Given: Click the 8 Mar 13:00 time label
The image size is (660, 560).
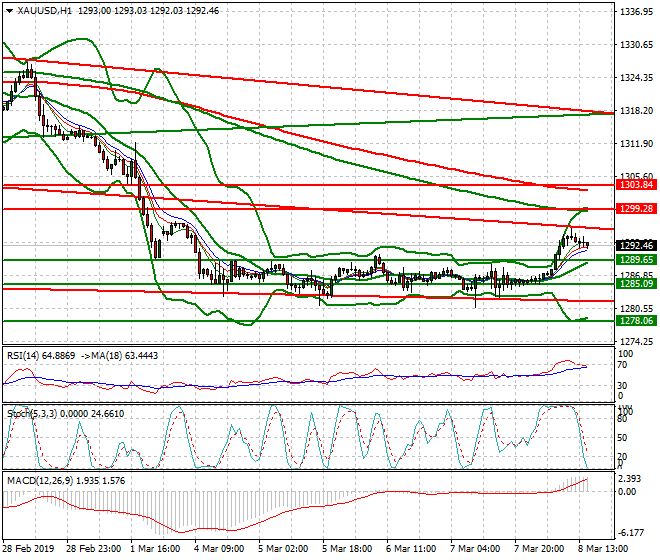Looking at the screenshot, I should click(603, 549).
